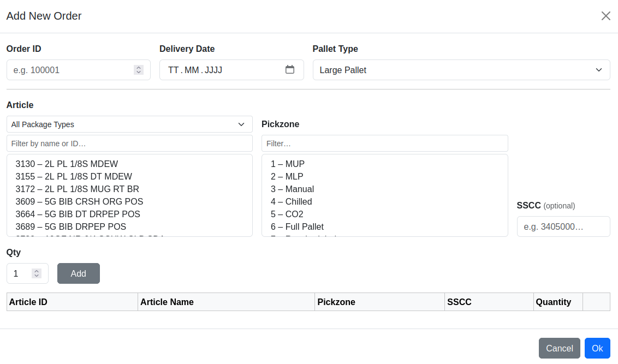Click the Article Name column header

coord(226,302)
